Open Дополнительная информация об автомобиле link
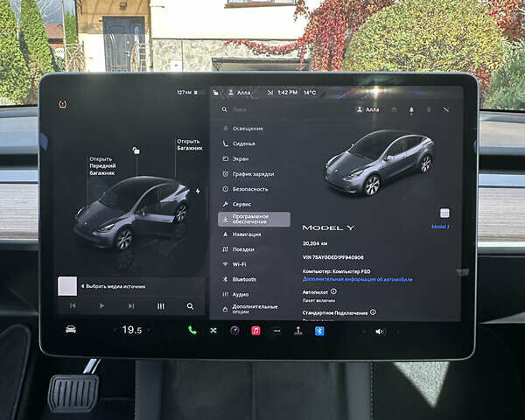525x420 pixels. [358, 279]
